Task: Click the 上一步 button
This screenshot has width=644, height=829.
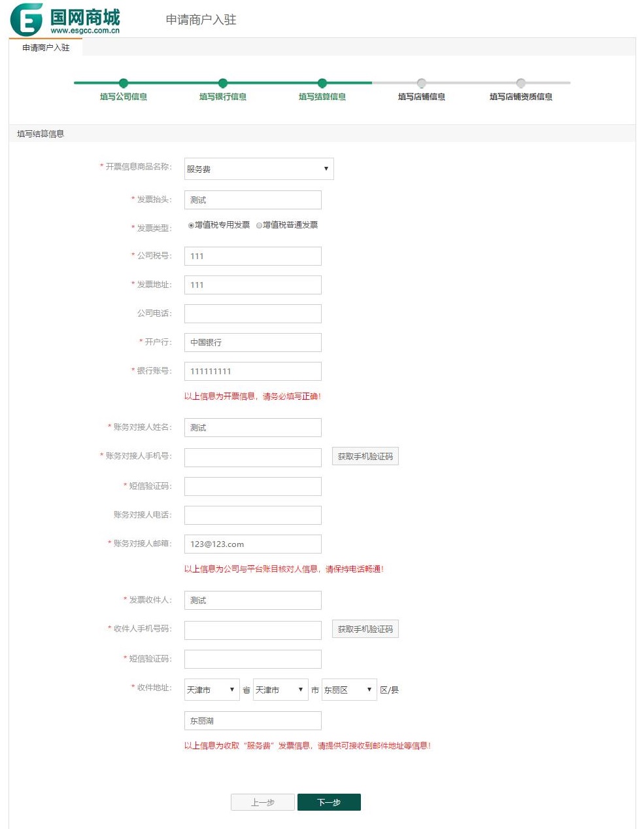Action: click(x=263, y=802)
